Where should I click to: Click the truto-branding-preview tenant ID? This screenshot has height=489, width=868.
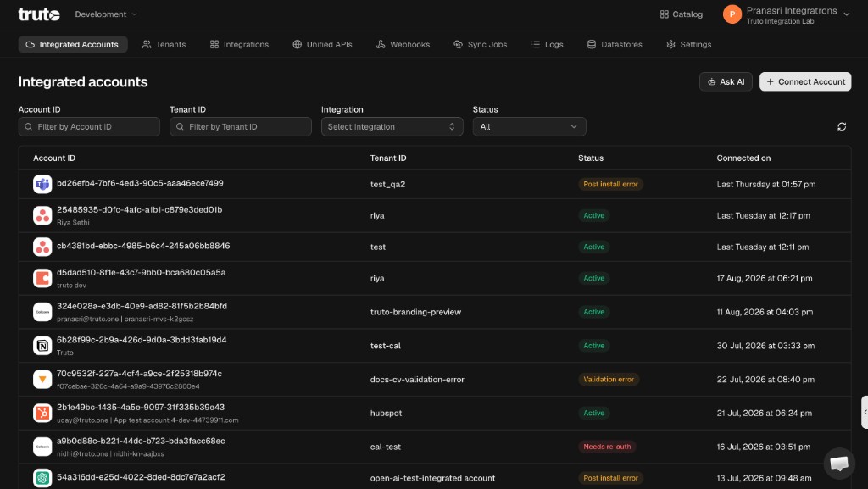tap(415, 312)
